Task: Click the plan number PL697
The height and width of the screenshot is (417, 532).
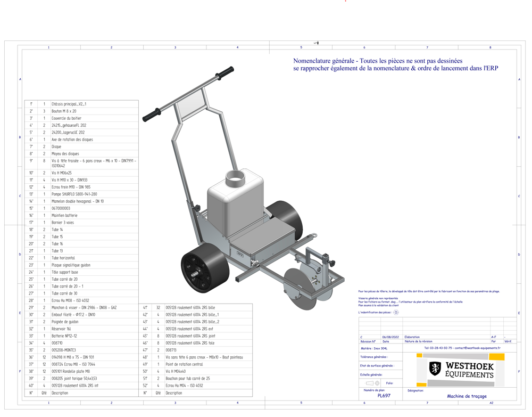Action: click(x=384, y=396)
